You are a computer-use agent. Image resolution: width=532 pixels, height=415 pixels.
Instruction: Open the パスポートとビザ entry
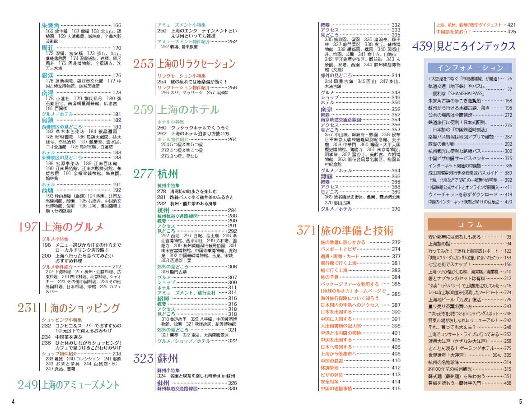(335, 249)
